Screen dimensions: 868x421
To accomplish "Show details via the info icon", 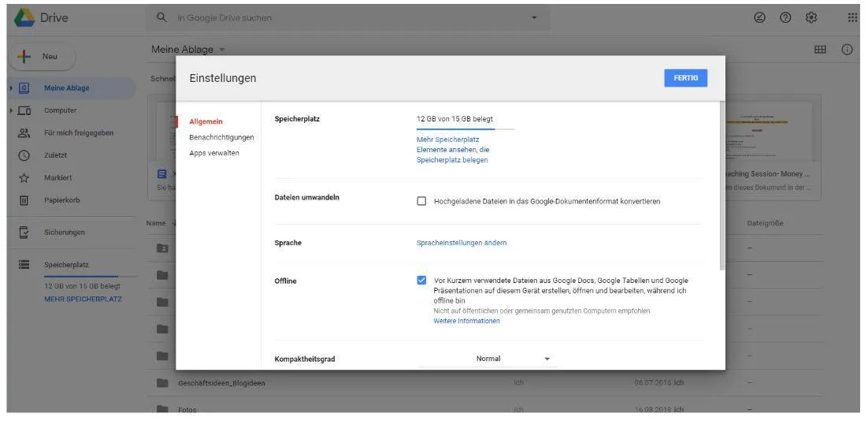I will (x=847, y=50).
